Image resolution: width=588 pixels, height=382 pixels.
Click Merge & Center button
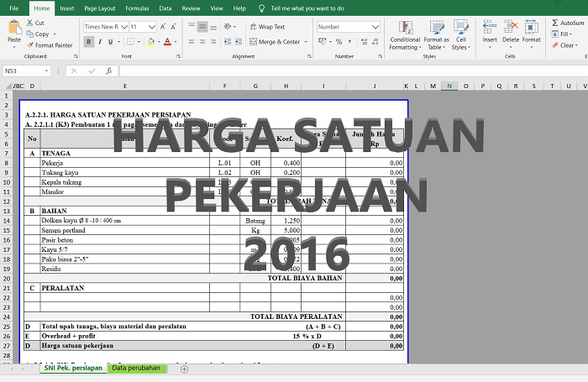(275, 42)
